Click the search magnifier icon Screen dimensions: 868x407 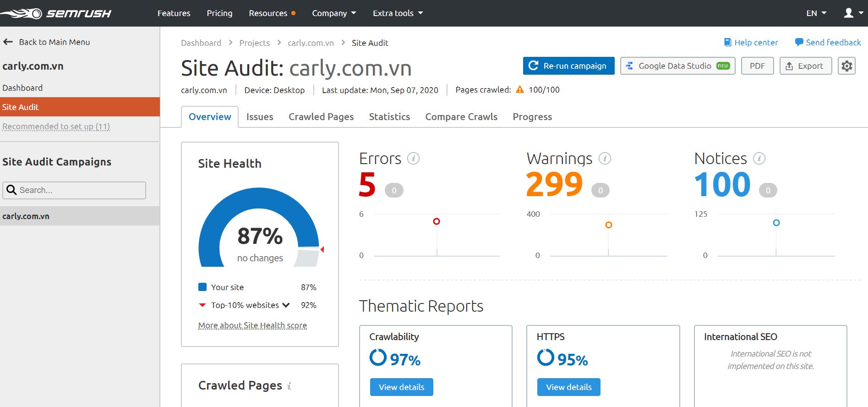11,190
